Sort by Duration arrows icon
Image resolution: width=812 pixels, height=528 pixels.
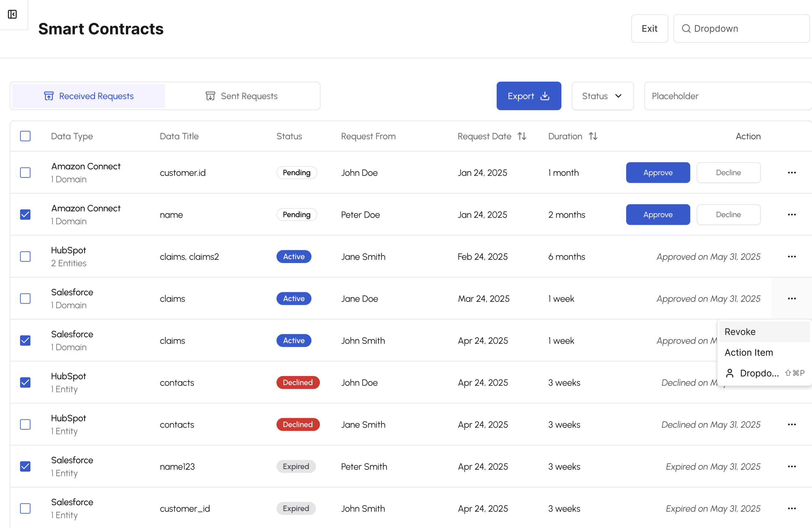tap(593, 136)
